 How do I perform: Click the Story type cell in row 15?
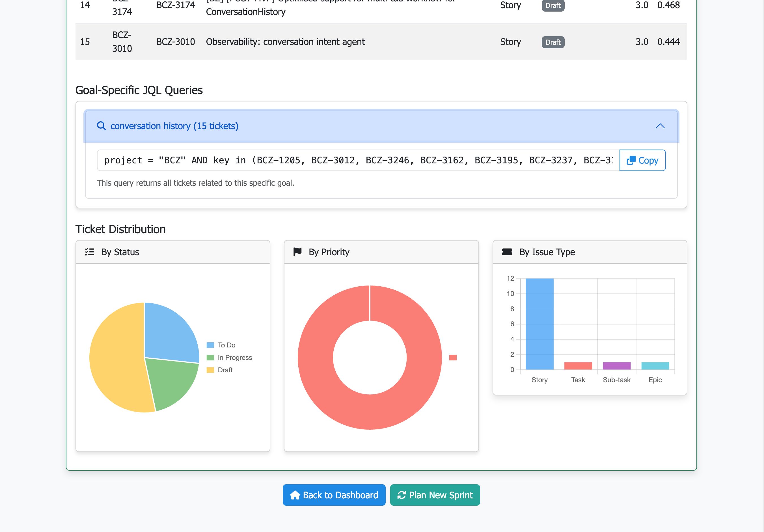click(510, 42)
